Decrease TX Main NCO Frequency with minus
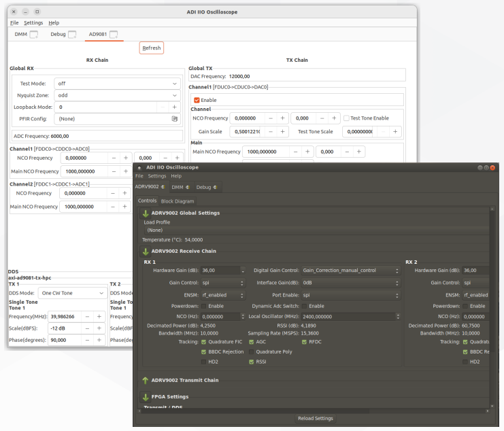Image resolution: width=504 pixels, height=431 pixels. click(296, 152)
